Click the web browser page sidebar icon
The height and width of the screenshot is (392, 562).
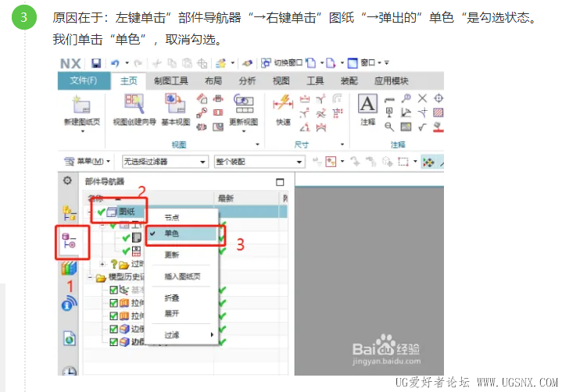(x=69, y=338)
